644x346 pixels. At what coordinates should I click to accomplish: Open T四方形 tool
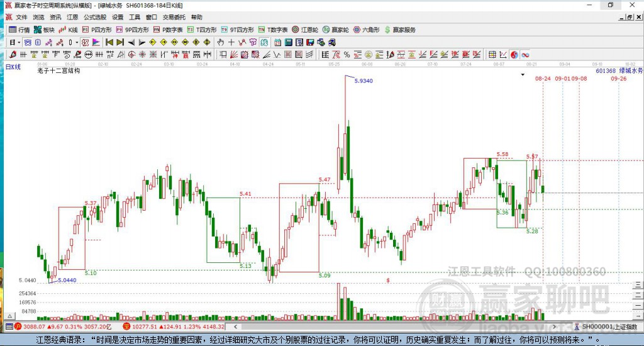pyautogui.click(x=202, y=30)
